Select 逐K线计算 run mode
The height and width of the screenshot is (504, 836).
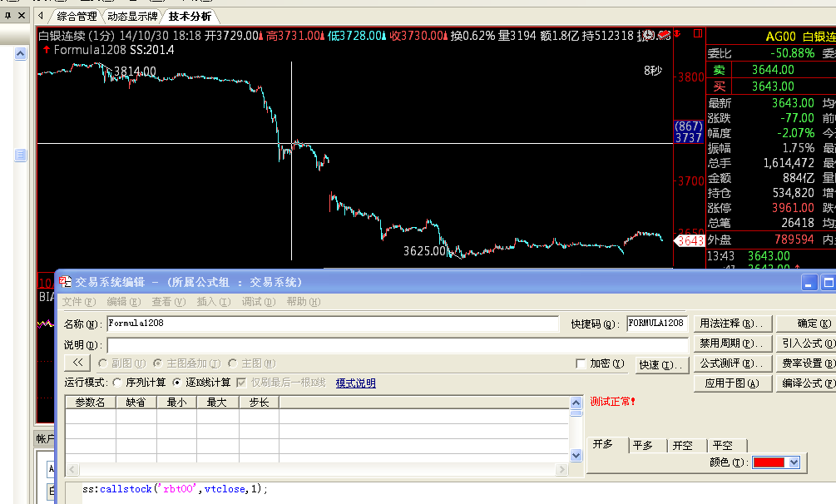point(177,383)
